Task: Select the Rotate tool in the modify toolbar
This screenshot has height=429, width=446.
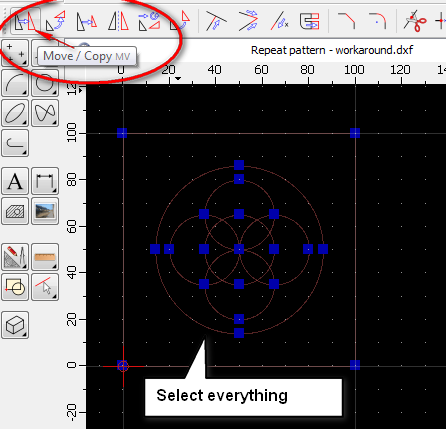Action: click(55, 21)
